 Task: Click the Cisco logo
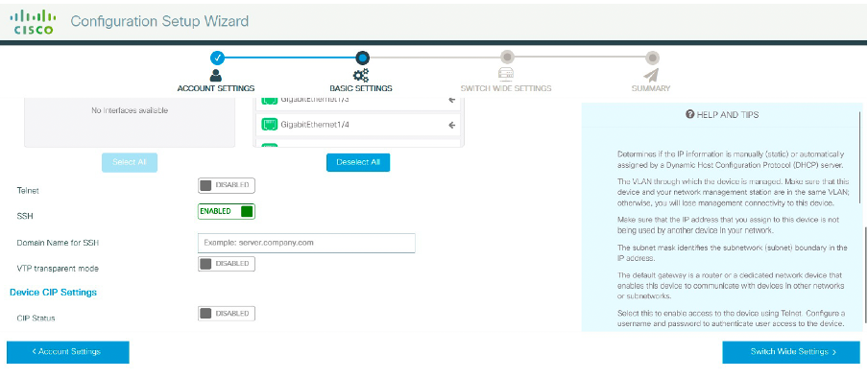[33, 21]
